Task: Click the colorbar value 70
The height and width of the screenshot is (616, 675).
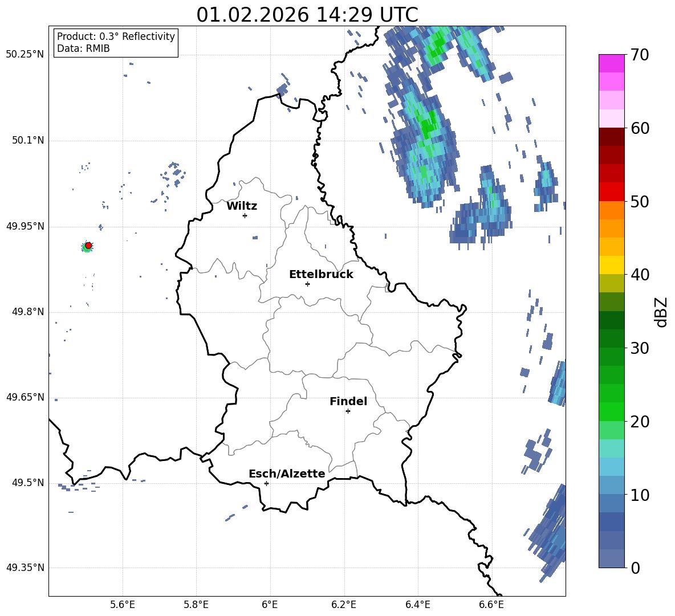Action: click(x=640, y=55)
